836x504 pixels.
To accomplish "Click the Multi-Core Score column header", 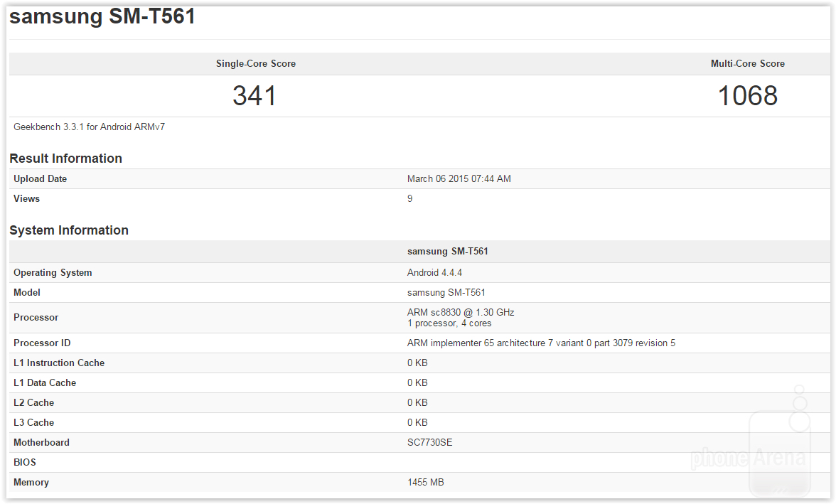I will 748,63.
